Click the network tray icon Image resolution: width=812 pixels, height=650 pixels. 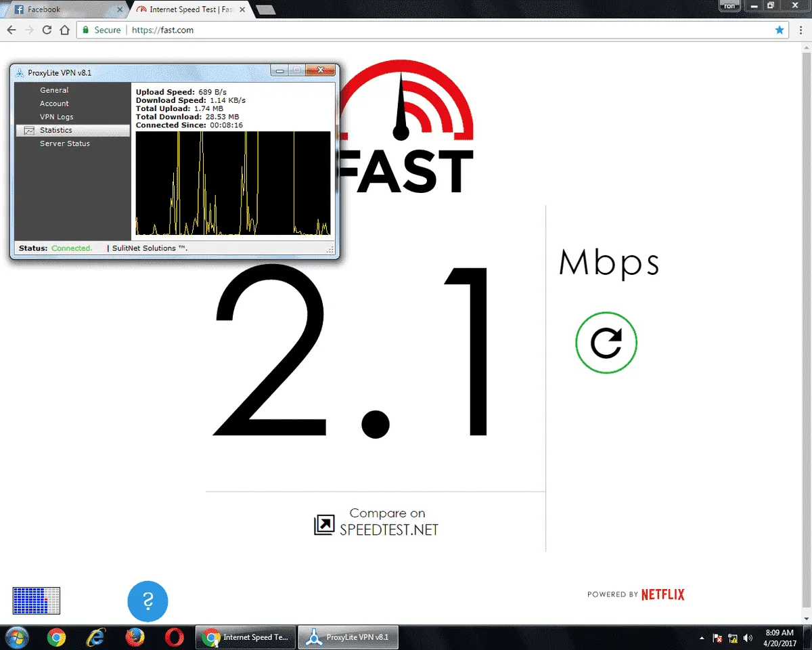[x=732, y=638]
